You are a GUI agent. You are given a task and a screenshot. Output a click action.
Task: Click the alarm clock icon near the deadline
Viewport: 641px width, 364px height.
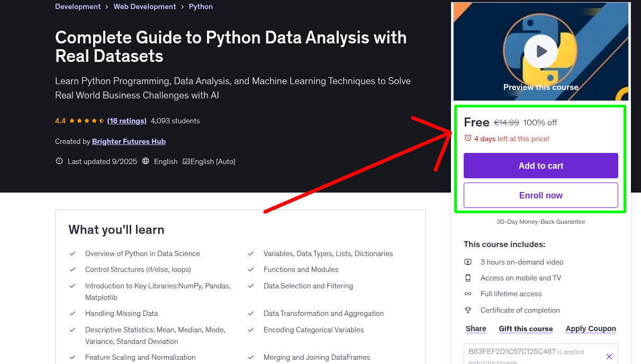pos(467,138)
